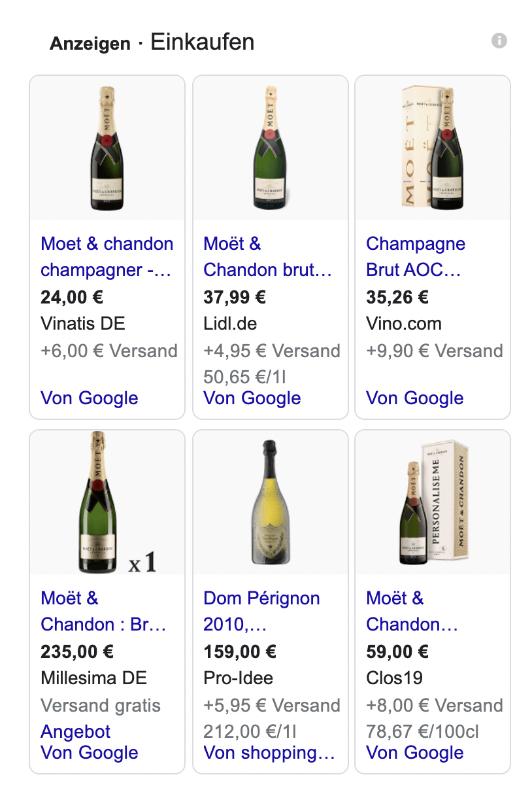Click 'Von Google' under the Lidl.de listing
The height and width of the screenshot is (798, 532).
tap(252, 398)
